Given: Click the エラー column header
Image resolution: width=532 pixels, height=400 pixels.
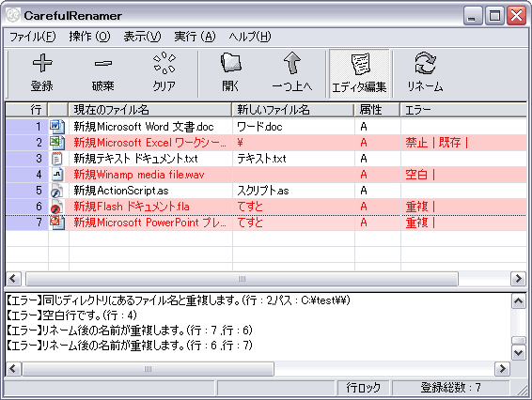Looking at the screenshot, I should [x=463, y=110].
